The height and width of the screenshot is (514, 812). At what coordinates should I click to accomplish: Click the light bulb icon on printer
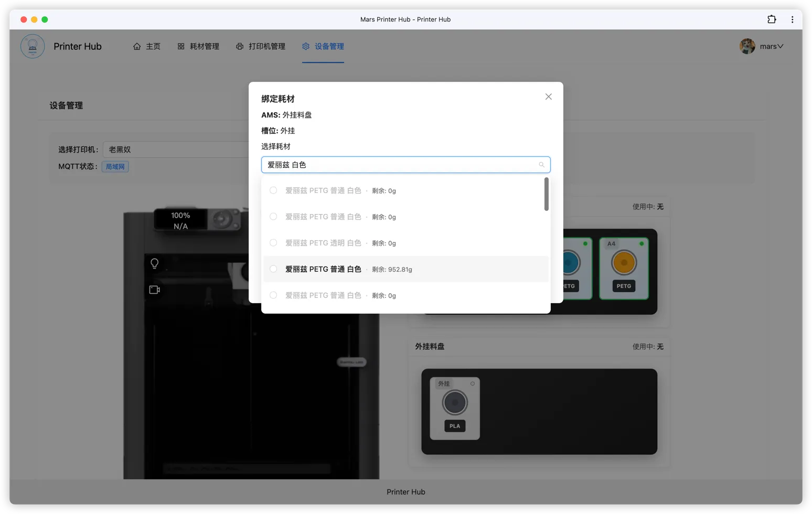coord(154,263)
